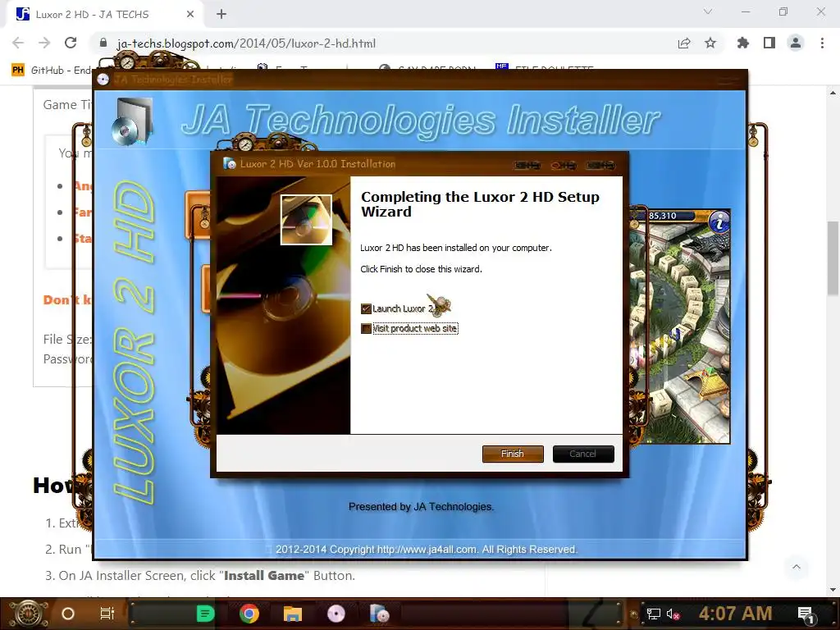Viewport: 840px width, 630px height.
Task: Click the setup wizard disc image thumbnail
Action: 306,220
